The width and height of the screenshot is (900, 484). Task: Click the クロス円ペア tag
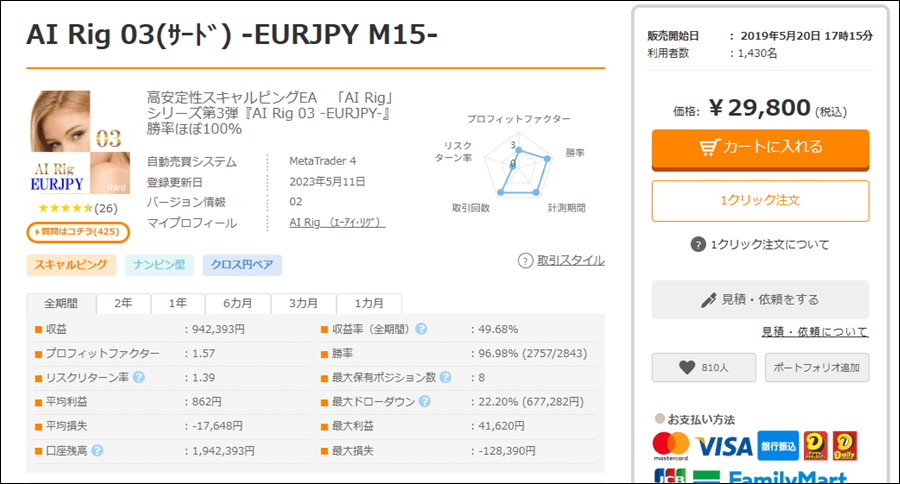click(x=242, y=265)
